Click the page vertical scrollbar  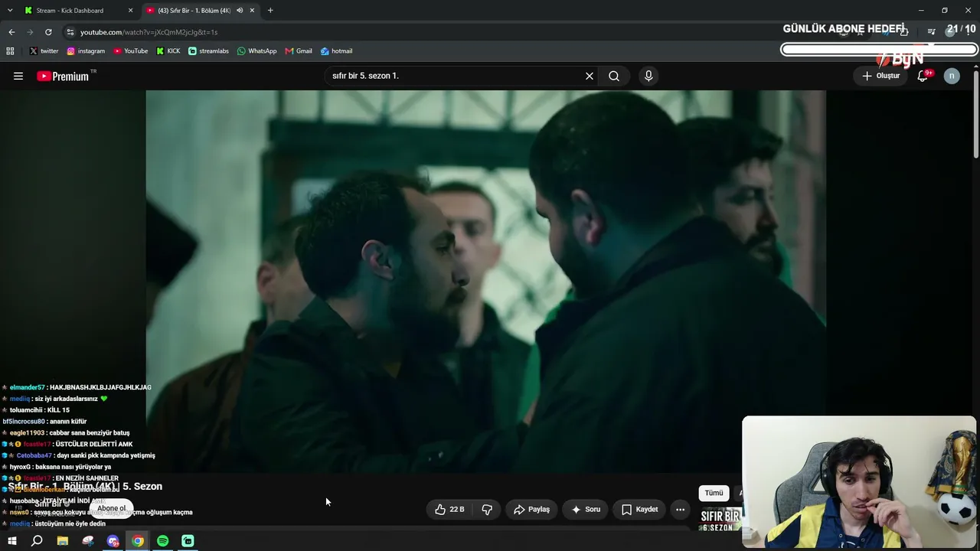click(x=975, y=115)
